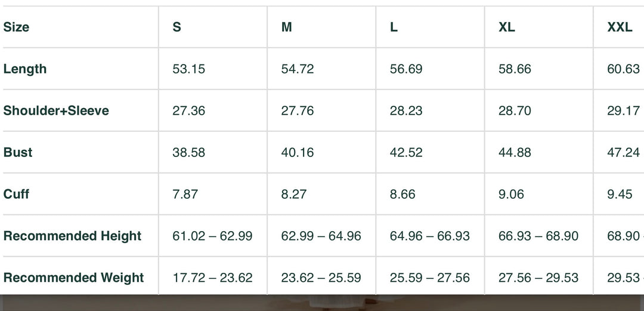Select the L size column header

[x=394, y=27]
